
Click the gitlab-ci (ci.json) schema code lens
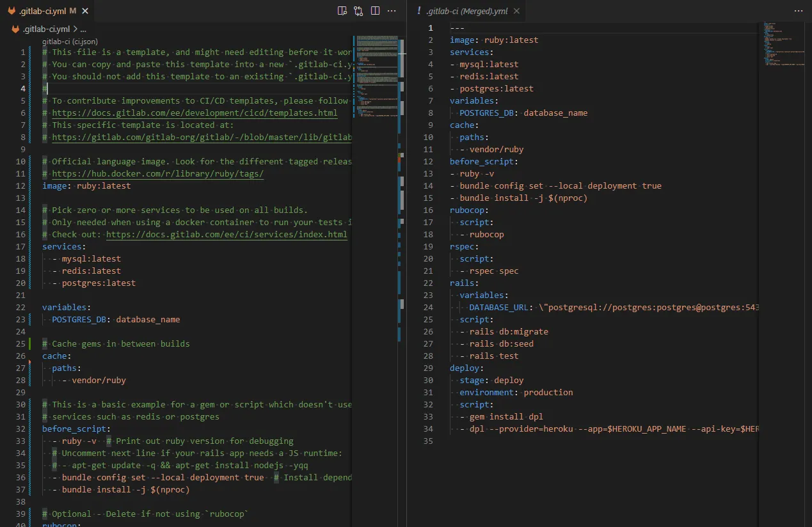point(70,42)
